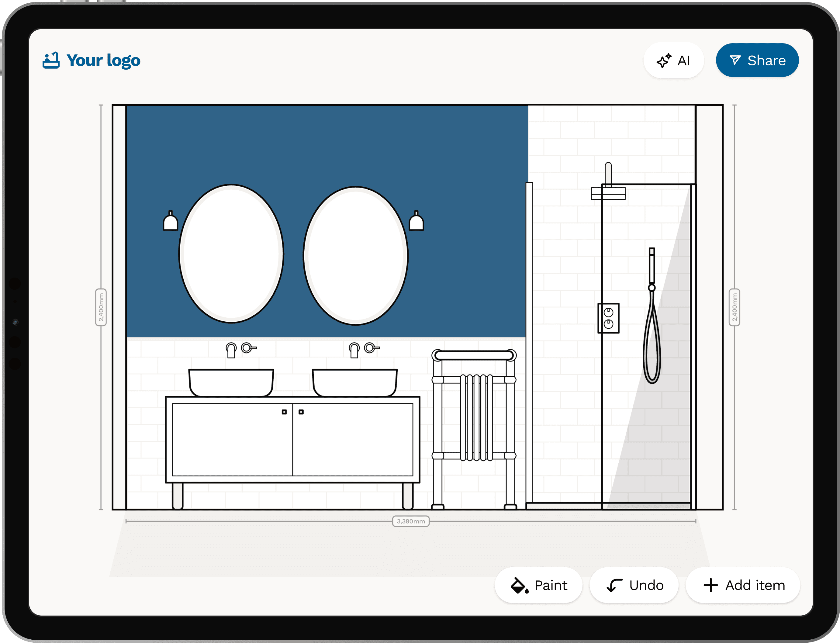Click the Share button
This screenshot has width=840, height=643.
pos(757,60)
